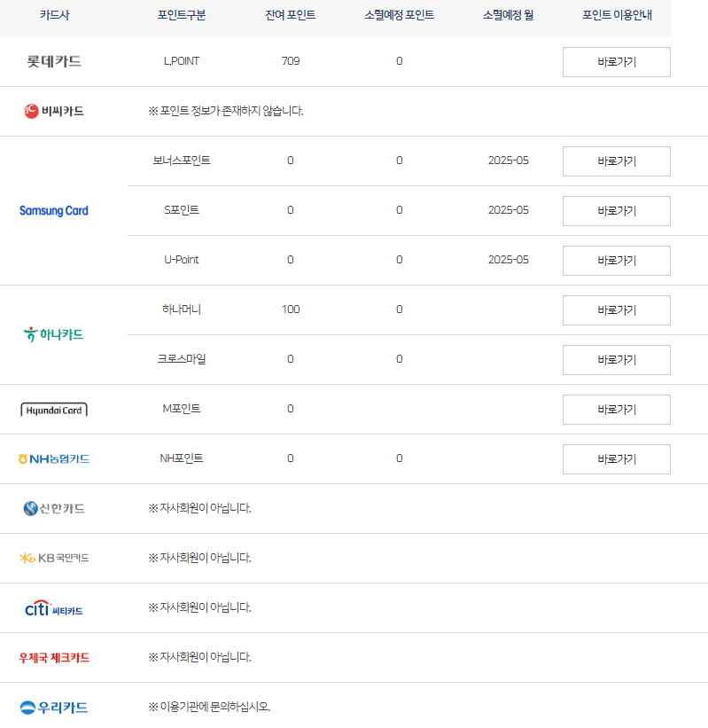This screenshot has width=708, height=728.
Task: Click the NH Nonghyup Card logo
Action: point(54,458)
